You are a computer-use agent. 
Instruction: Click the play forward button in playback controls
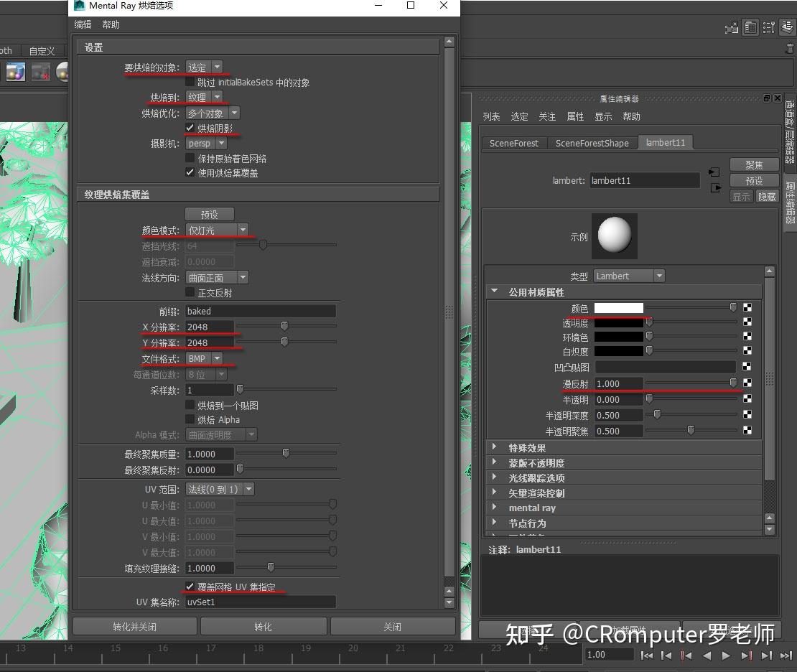coord(727,655)
